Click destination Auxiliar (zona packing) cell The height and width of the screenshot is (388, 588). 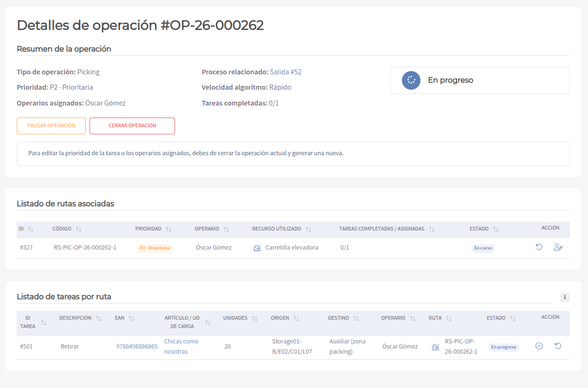click(x=348, y=346)
